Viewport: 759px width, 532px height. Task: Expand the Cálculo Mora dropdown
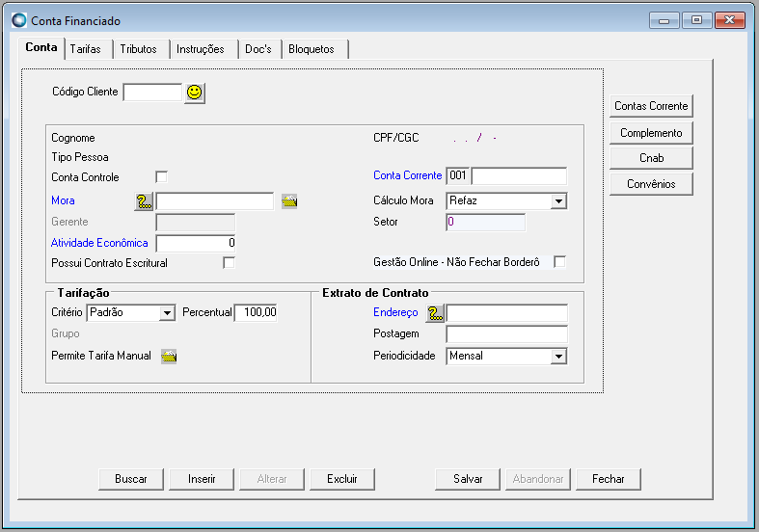558,201
